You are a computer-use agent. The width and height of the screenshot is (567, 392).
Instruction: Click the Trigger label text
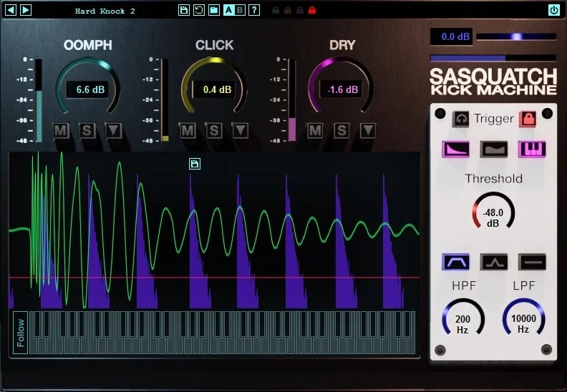click(493, 119)
